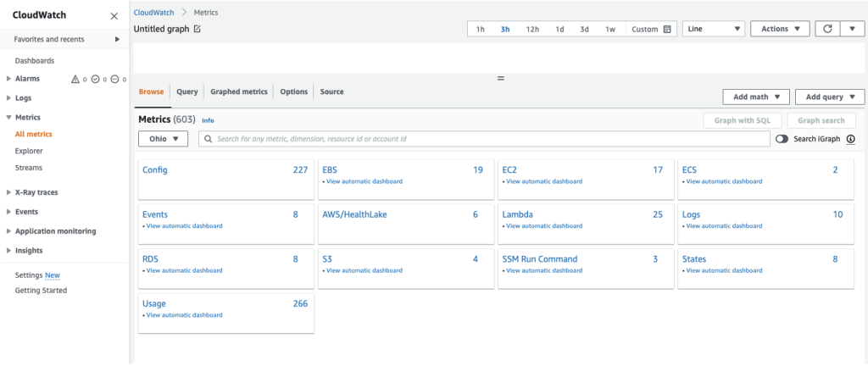Select the 1h time range
Viewport: 868px width, 366px height.
click(481, 30)
